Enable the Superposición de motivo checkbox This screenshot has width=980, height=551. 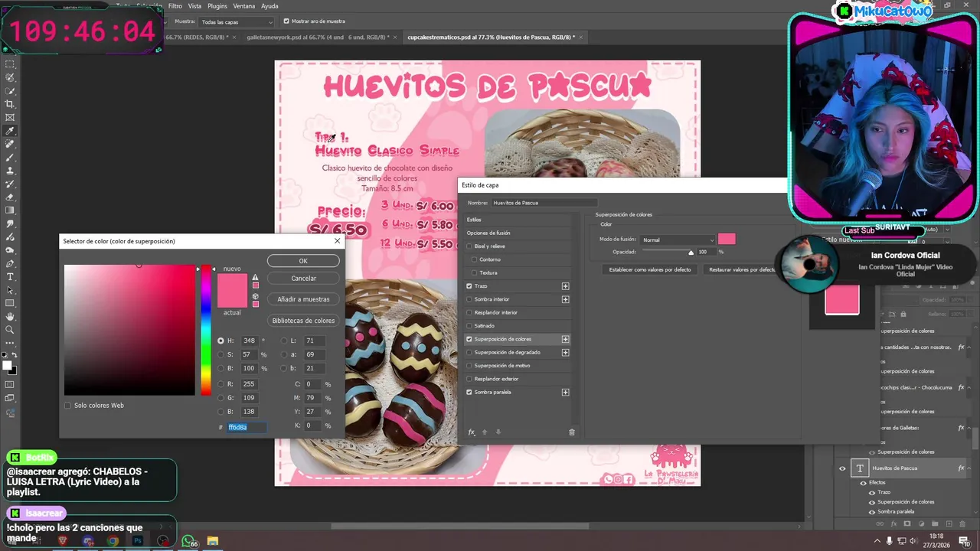(x=469, y=366)
